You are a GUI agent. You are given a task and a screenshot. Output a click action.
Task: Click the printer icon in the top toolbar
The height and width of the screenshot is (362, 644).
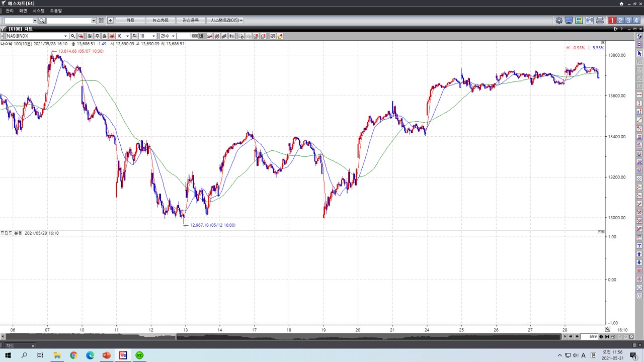(x=600, y=21)
